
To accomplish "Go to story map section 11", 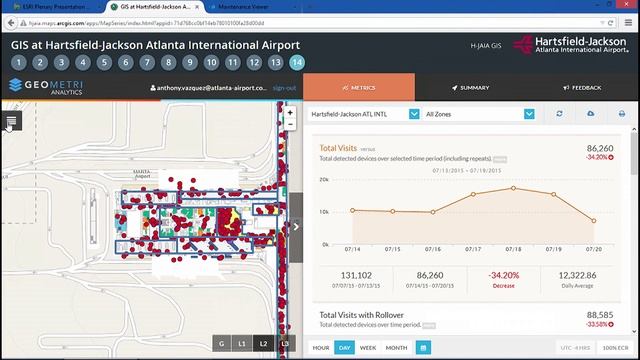I will click(233, 62).
